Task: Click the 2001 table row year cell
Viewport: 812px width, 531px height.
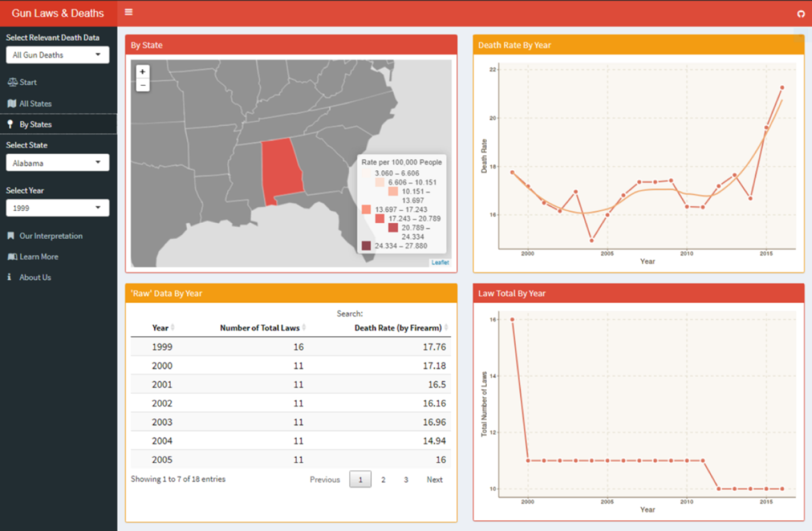Action: (162, 384)
